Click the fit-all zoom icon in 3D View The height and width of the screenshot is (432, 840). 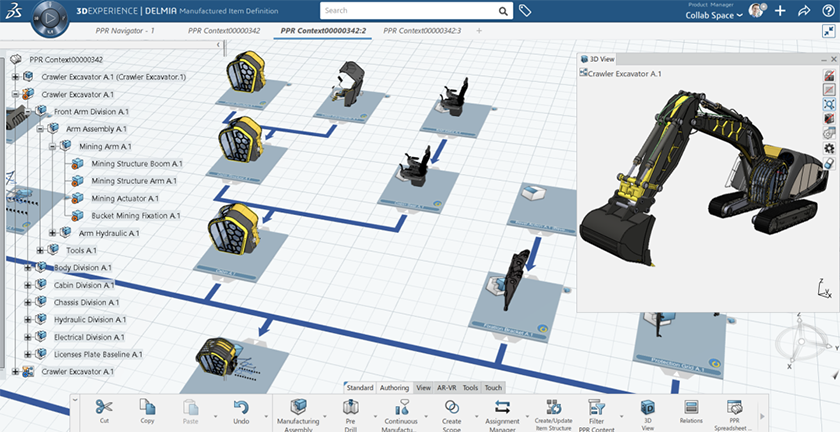(x=829, y=104)
